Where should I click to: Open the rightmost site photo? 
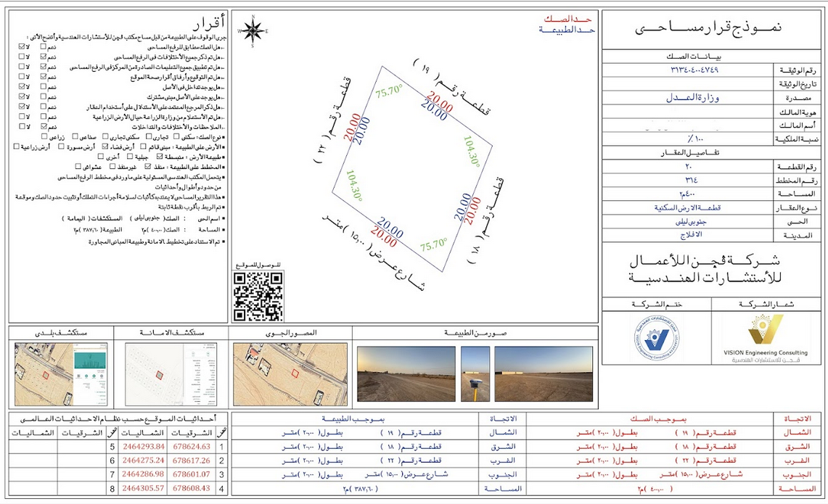click(x=544, y=373)
